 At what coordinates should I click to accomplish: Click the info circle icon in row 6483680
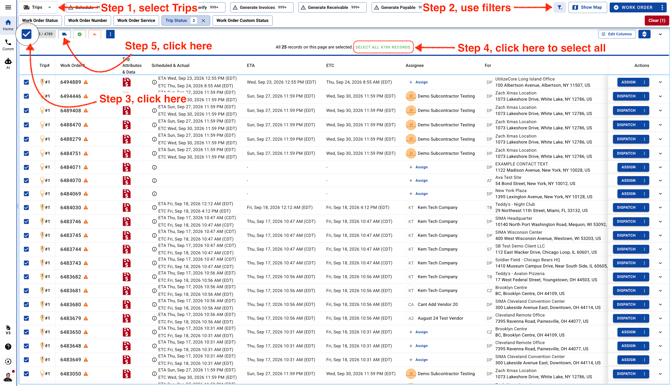[x=154, y=305]
